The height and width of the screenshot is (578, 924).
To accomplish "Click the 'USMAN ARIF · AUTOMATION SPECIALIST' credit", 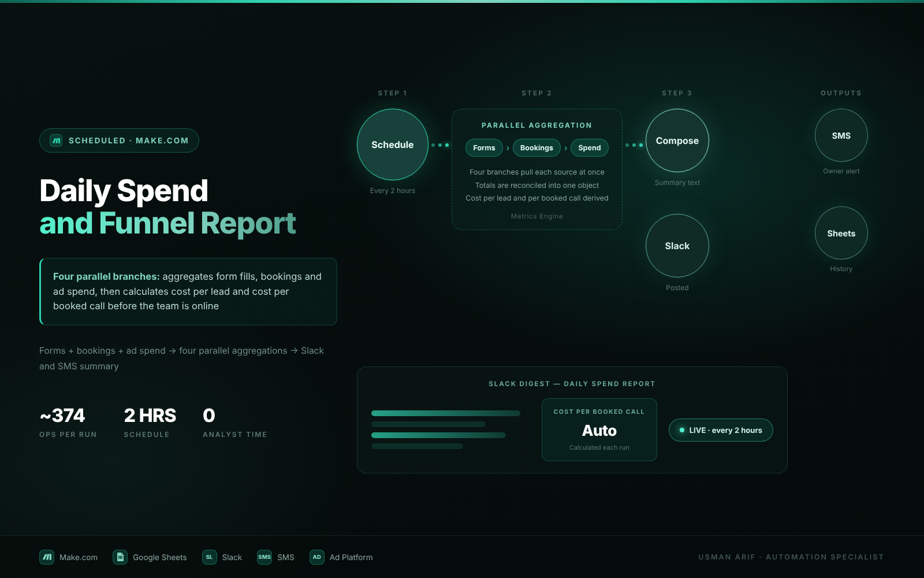I will pyautogui.click(x=791, y=557).
